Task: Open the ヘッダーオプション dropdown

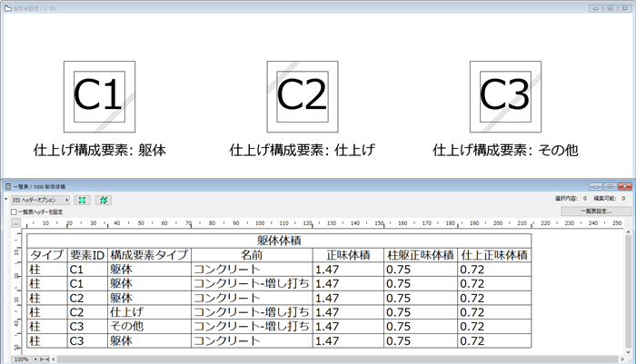Action: (x=40, y=201)
